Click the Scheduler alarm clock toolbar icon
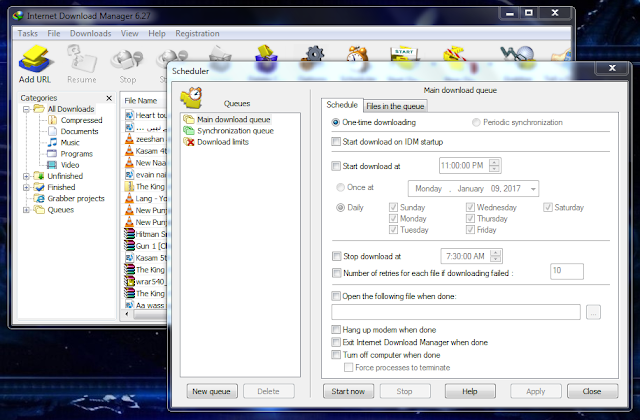The height and width of the screenshot is (420, 640). [x=357, y=54]
